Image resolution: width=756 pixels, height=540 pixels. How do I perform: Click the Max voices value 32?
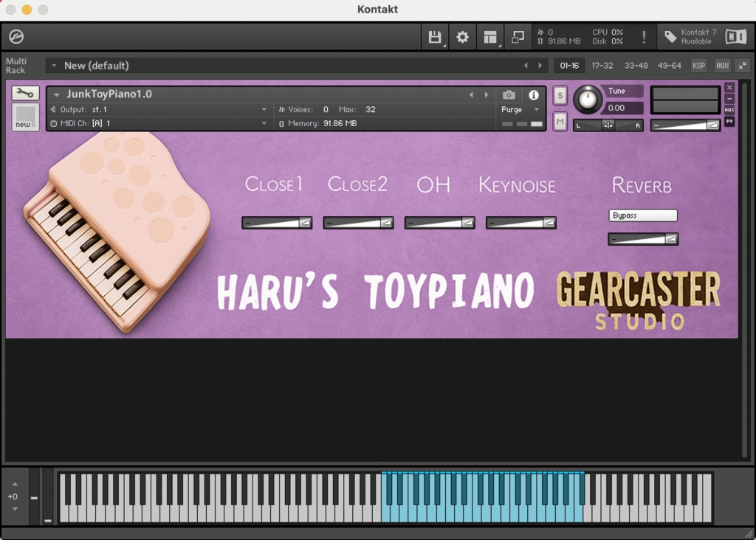[371, 109]
